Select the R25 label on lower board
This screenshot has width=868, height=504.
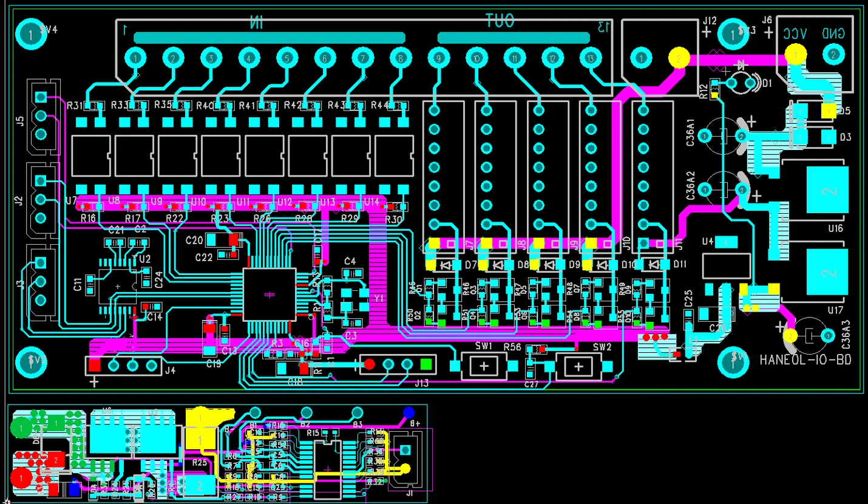click(199, 462)
